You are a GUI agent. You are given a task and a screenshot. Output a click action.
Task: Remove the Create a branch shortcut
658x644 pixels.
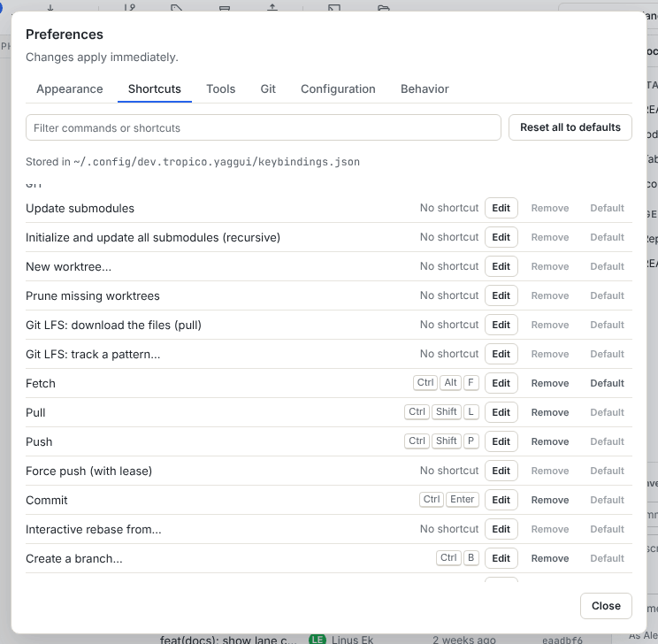point(550,558)
